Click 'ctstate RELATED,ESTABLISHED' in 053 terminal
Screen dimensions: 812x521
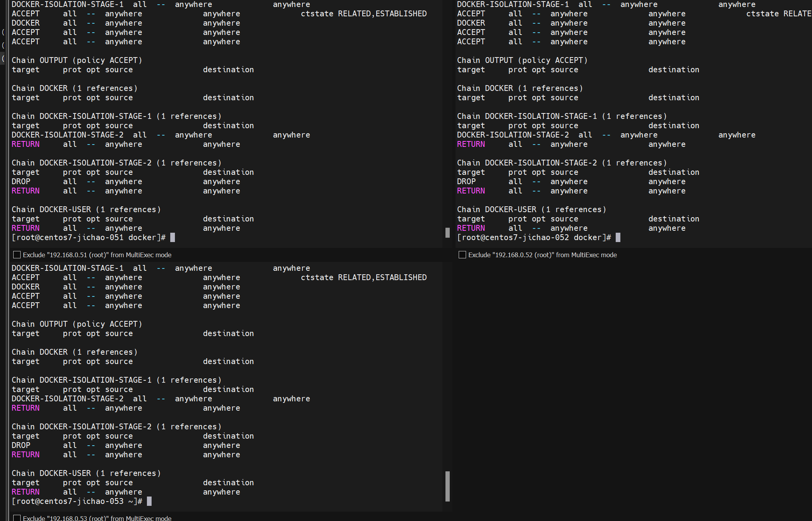click(364, 277)
